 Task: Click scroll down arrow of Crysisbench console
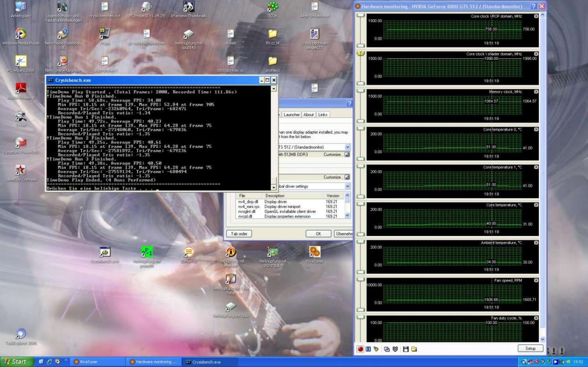click(274, 188)
